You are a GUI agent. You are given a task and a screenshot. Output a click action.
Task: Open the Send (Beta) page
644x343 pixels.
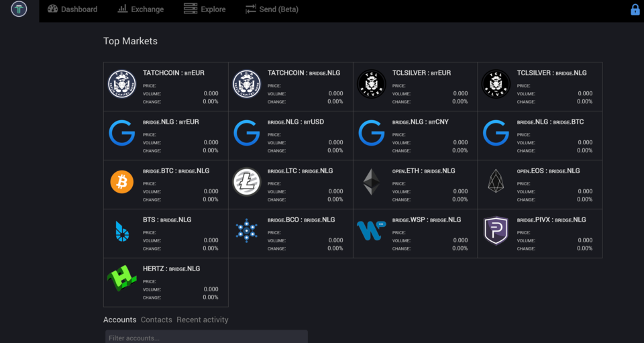pyautogui.click(x=272, y=9)
